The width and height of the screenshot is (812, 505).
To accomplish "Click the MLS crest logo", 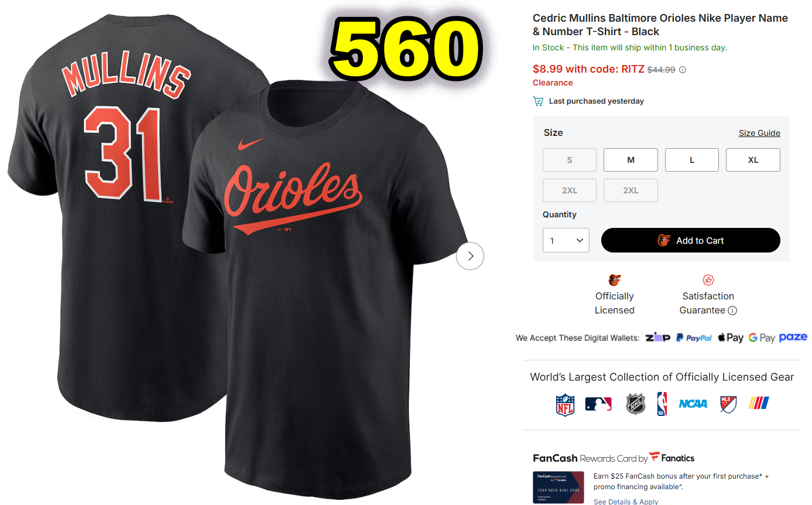I will click(x=728, y=404).
